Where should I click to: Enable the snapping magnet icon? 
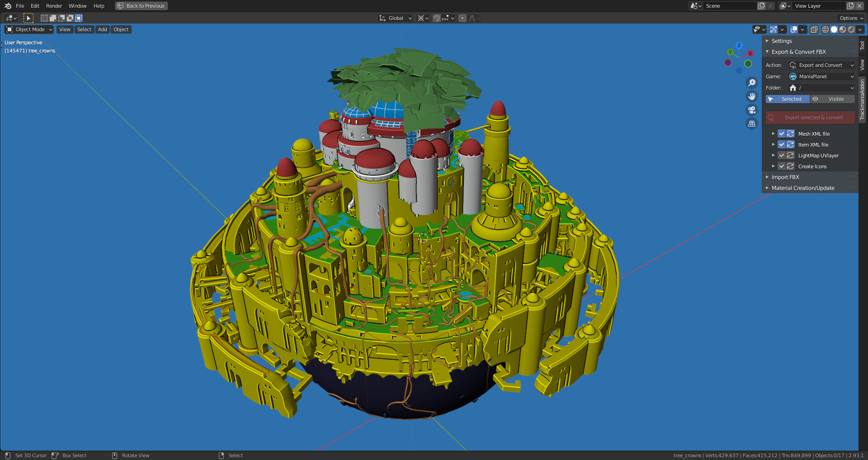click(x=437, y=18)
